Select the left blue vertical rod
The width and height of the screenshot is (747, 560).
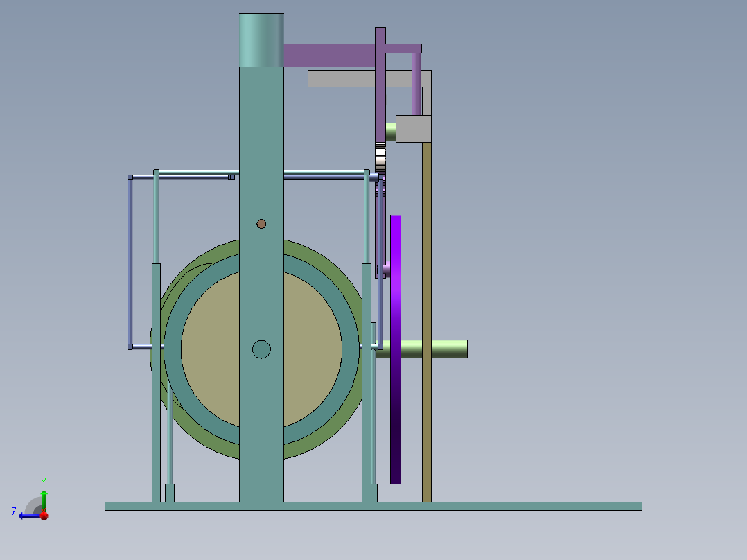(x=130, y=262)
